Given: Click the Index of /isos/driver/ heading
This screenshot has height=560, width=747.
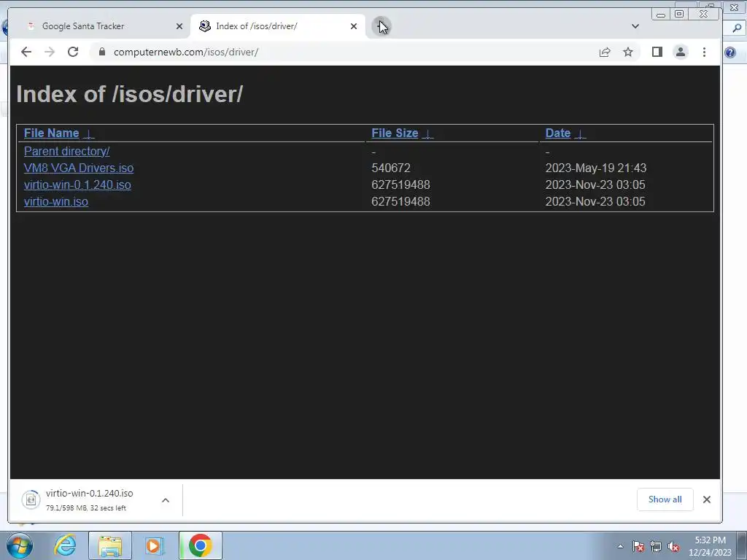Looking at the screenshot, I should click(130, 94).
